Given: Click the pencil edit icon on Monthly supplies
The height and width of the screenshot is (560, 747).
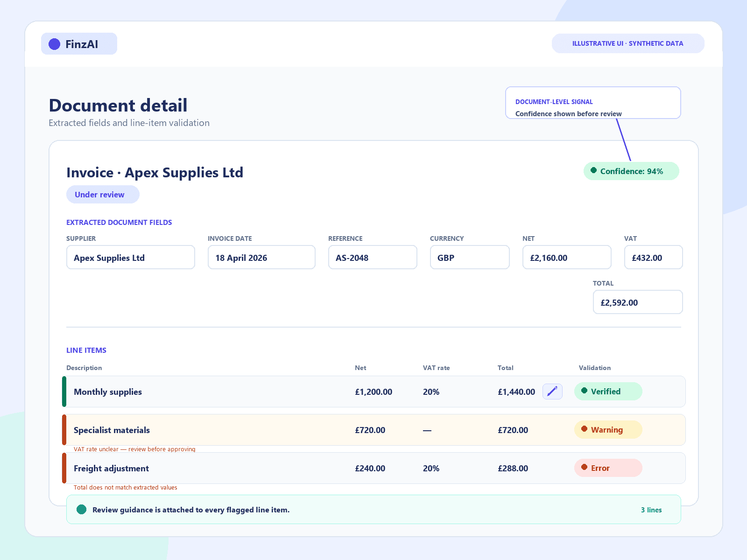Looking at the screenshot, I should coord(552,392).
